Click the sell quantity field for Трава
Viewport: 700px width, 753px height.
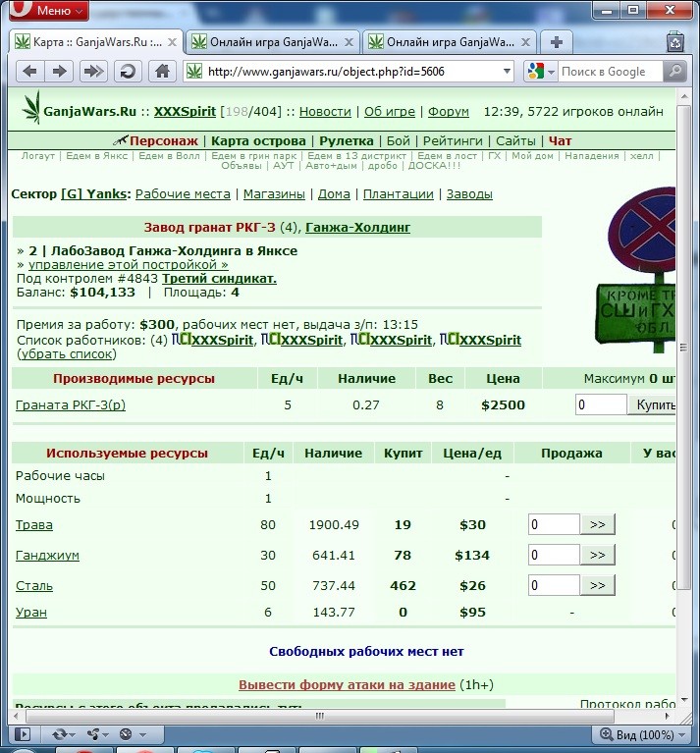coord(554,524)
